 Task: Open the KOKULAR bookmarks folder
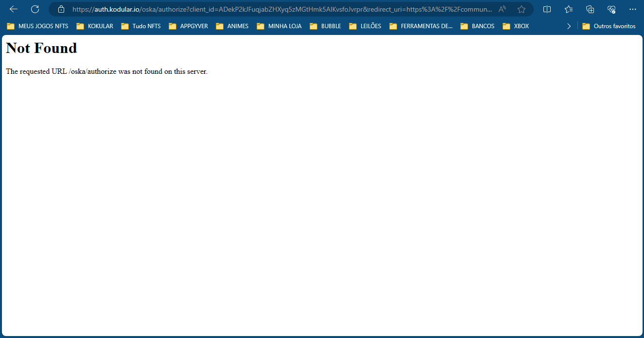[95, 26]
